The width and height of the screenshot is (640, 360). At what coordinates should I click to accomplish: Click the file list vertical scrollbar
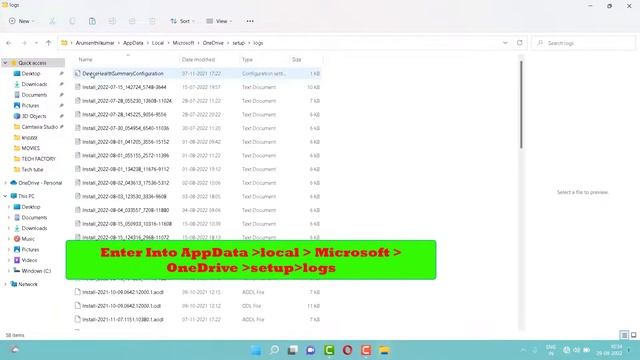point(521,105)
